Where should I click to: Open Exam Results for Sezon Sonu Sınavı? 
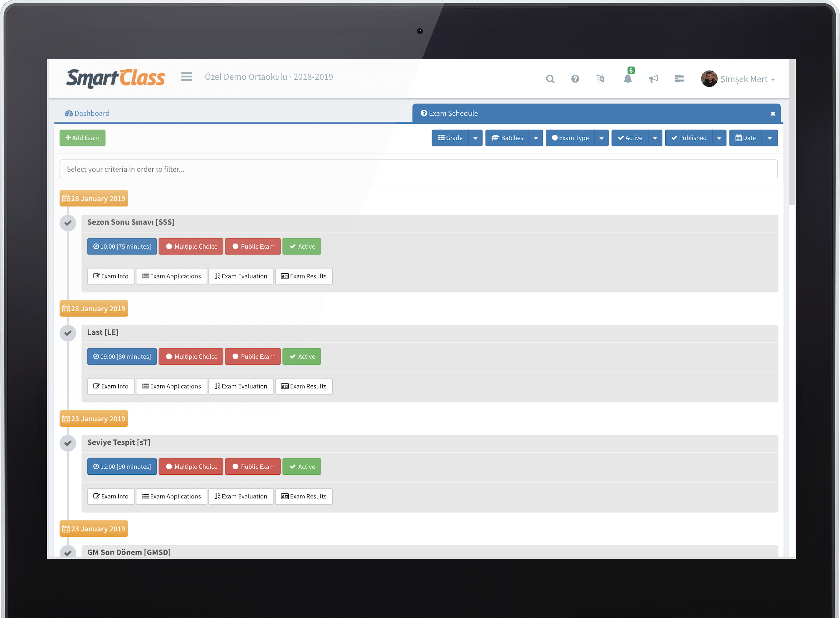pyautogui.click(x=304, y=276)
